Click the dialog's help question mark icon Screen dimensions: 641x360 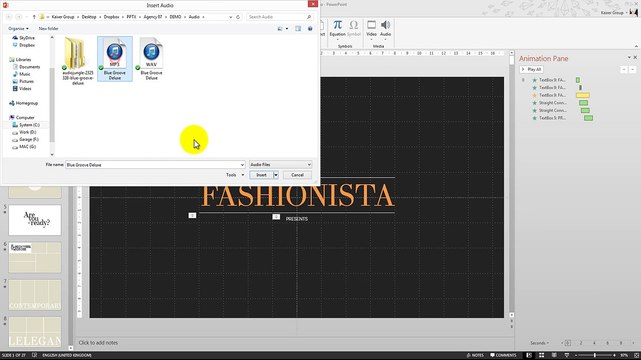(310, 29)
